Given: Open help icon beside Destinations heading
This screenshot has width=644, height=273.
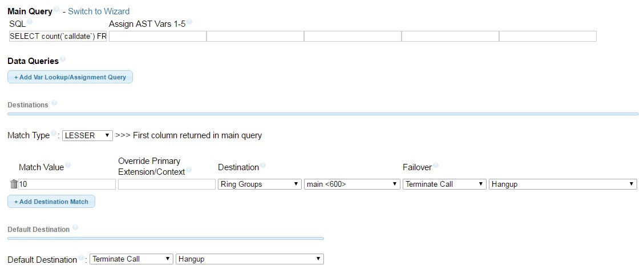Looking at the screenshot, I should (54, 103).
